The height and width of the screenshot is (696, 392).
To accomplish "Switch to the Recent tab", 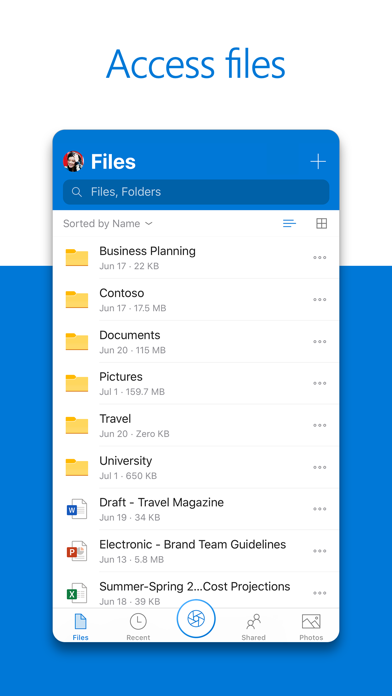I will [x=138, y=627].
